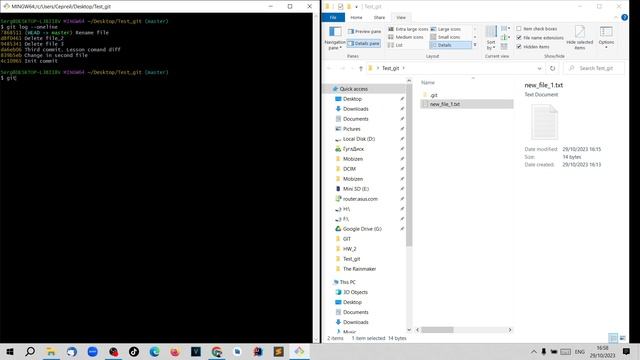Screen dimensions: 640x360
Task: Switch to the Share ribbon tab
Action: (379, 18)
